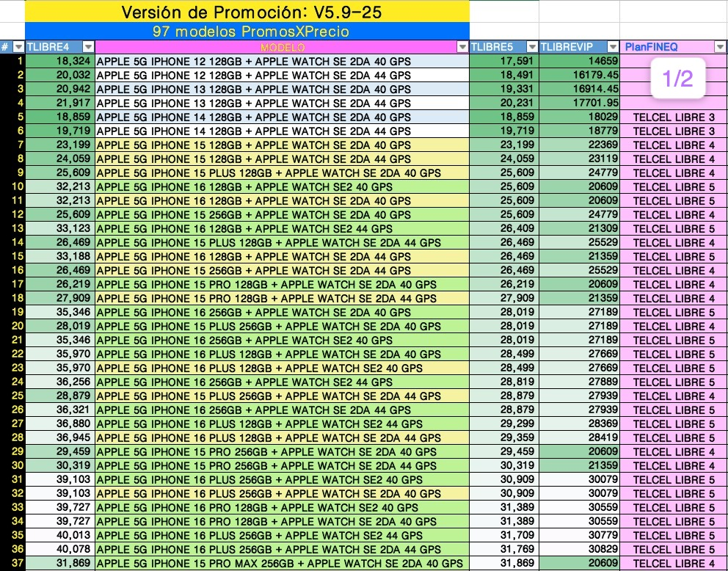Select row 1 model IPHONE 12 128GB WATCH 40 GPS
The width and height of the screenshot is (728, 571).
283,61
